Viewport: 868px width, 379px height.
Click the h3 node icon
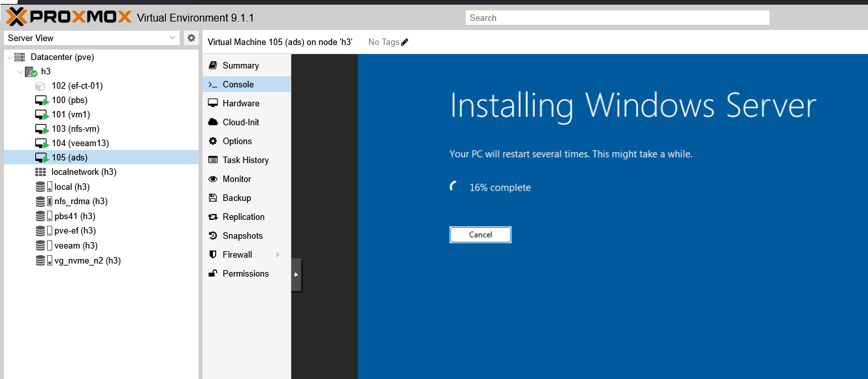pyautogui.click(x=31, y=72)
